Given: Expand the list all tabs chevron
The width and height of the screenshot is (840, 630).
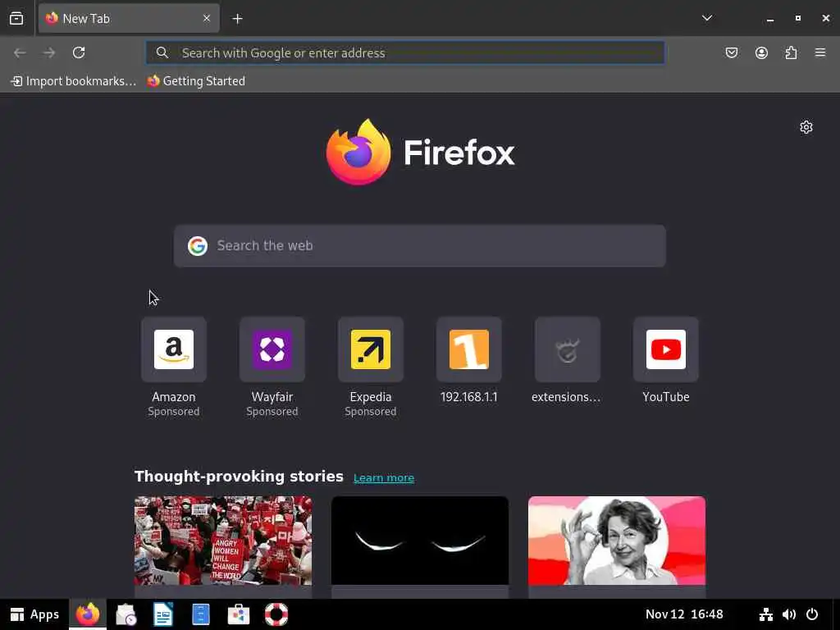Looking at the screenshot, I should tap(707, 18).
